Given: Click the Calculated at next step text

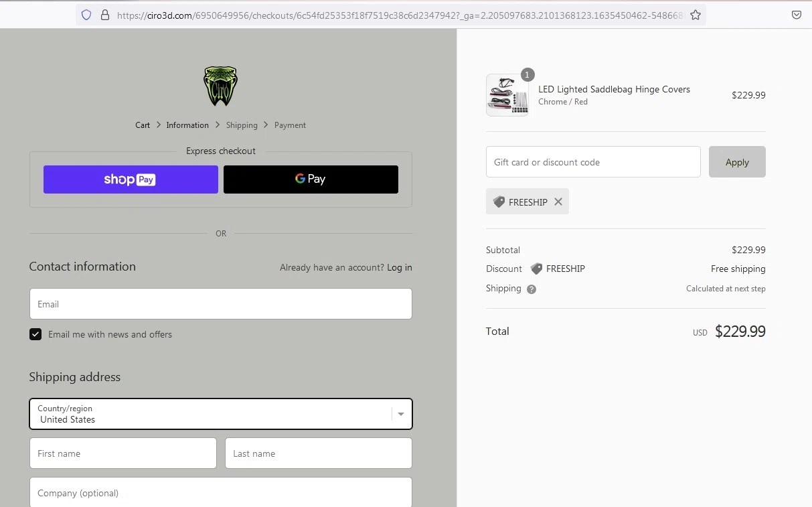Looking at the screenshot, I should point(726,289).
